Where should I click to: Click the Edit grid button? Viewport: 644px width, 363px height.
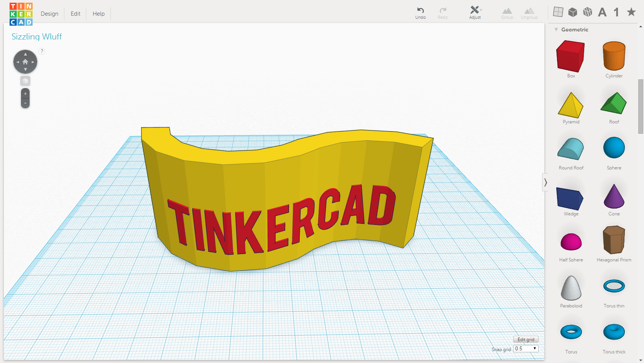point(526,339)
